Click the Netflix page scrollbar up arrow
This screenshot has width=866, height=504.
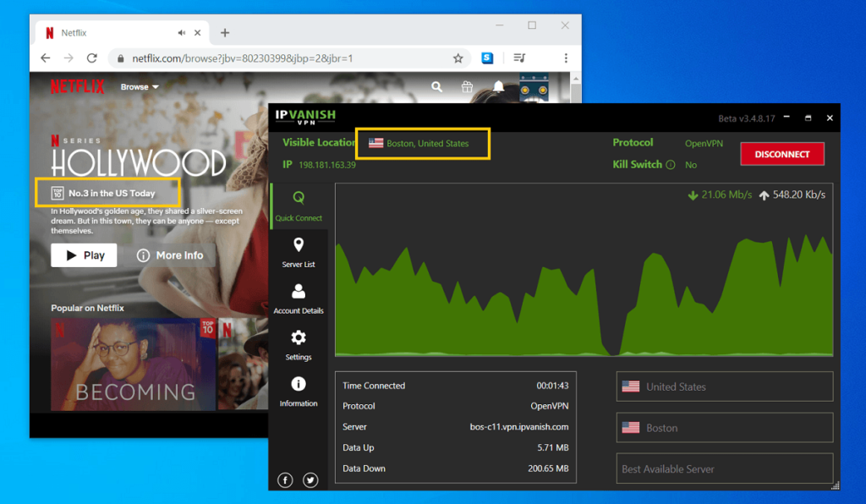[x=576, y=79]
